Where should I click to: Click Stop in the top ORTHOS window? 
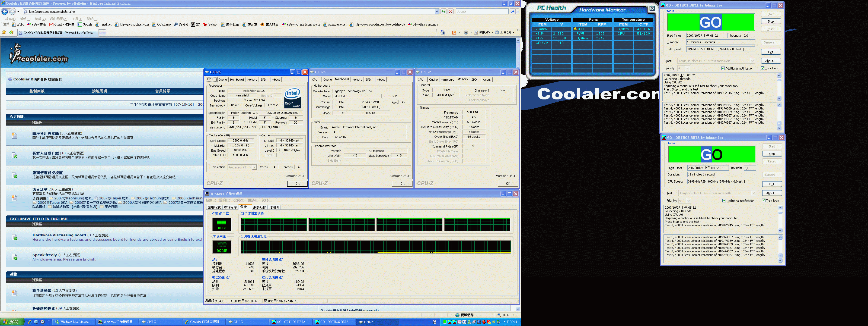771,22
